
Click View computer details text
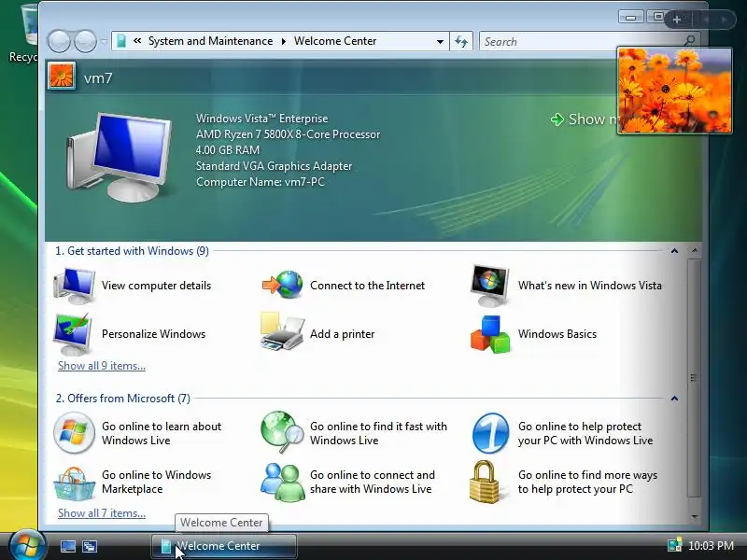pyautogui.click(x=156, y=286)
